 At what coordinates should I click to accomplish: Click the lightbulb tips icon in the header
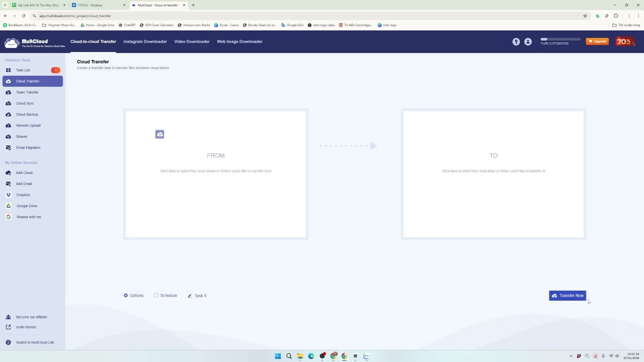coord(516,42)
